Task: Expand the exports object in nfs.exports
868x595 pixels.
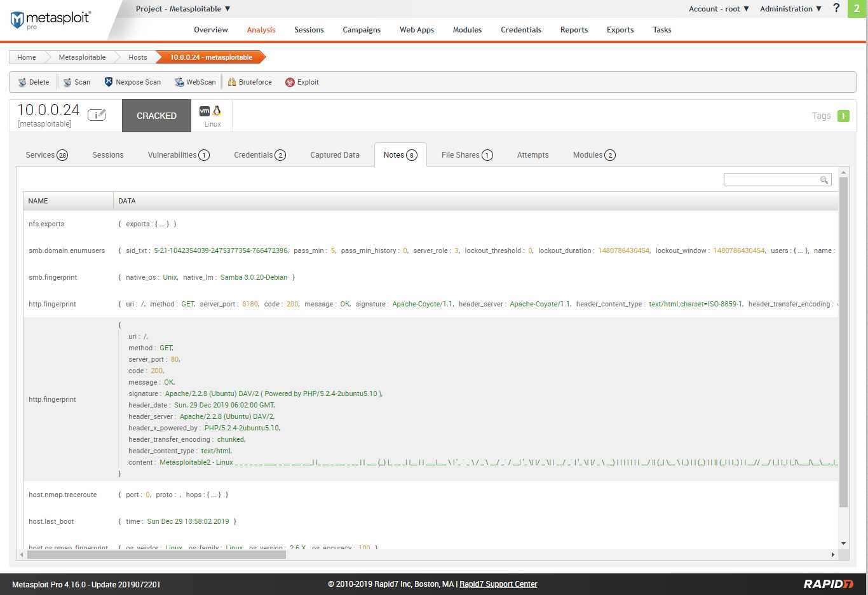Action: coord(162,224)
